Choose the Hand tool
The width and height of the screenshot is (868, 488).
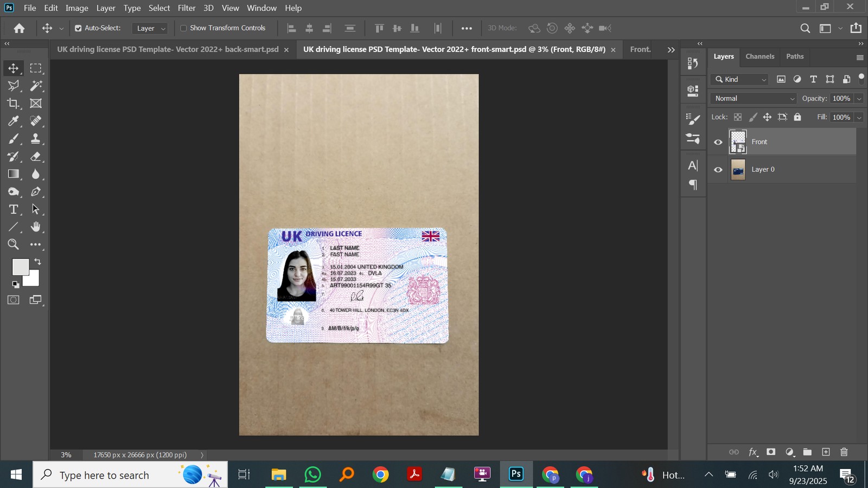(x=36, y=227)
